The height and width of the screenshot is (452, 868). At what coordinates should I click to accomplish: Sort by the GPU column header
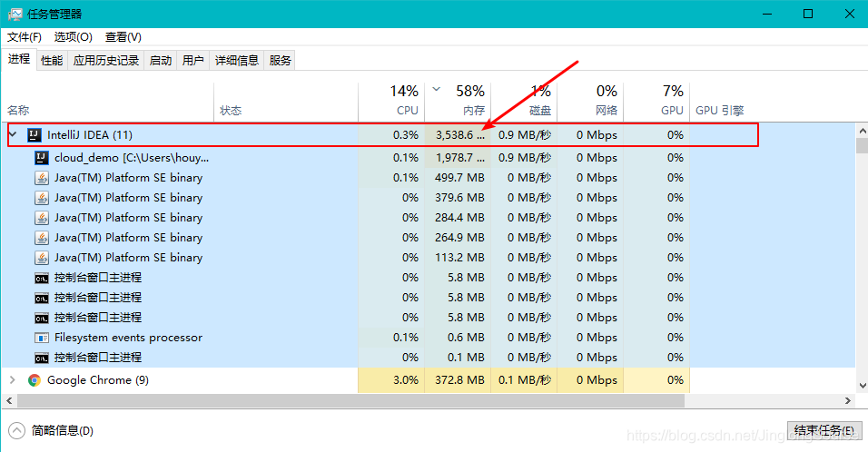[656, 102]
